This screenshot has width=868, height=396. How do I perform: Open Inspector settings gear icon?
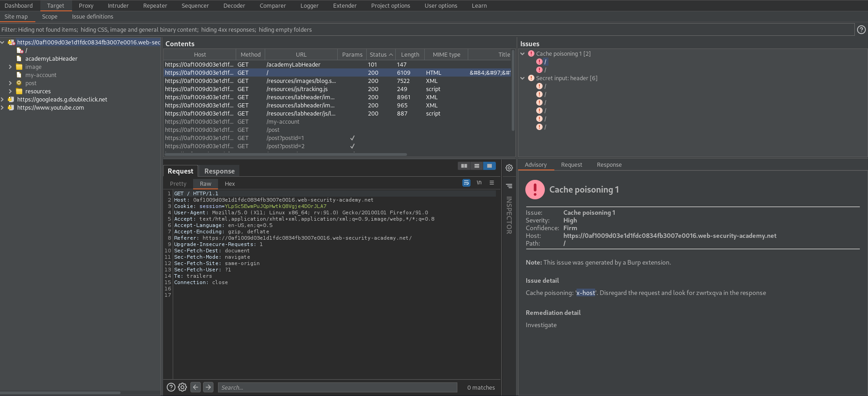(509, 168)
